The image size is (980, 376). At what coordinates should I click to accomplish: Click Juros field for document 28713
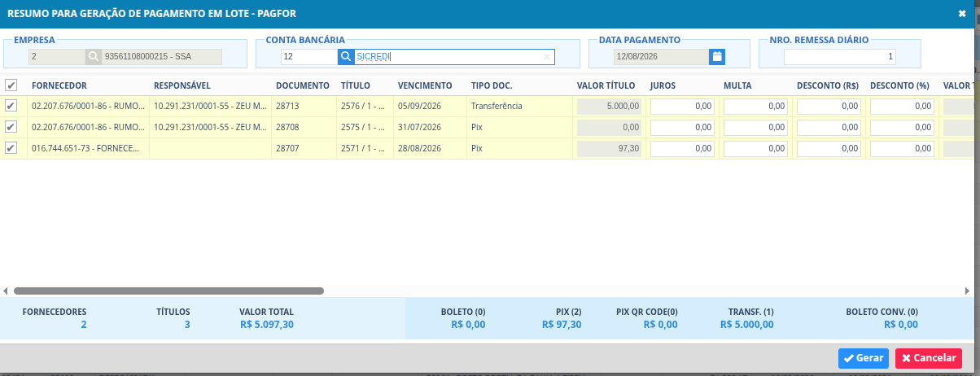682,106
